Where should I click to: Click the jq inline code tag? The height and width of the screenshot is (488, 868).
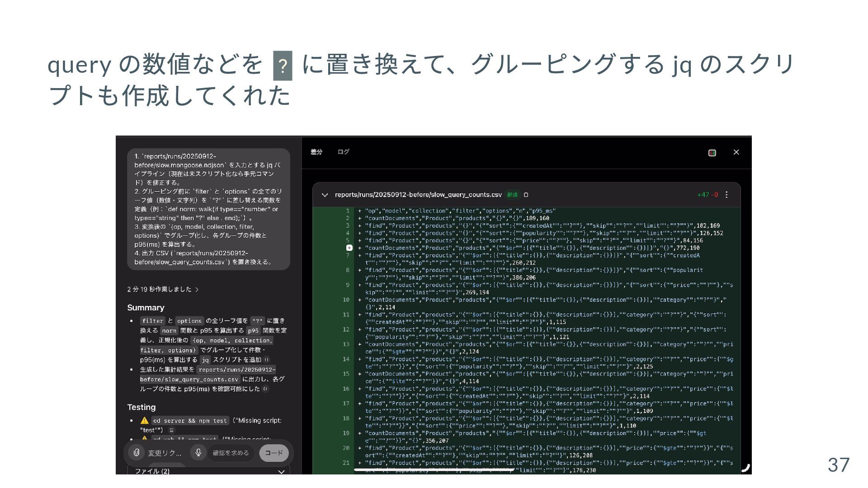point(205,360)
